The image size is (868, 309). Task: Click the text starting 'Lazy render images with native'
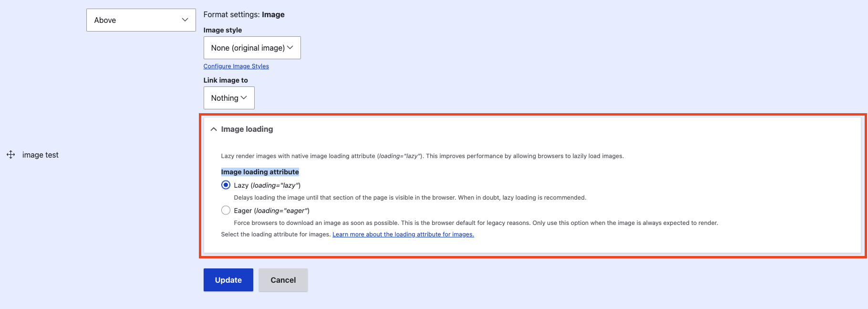(x=423, y=156)
